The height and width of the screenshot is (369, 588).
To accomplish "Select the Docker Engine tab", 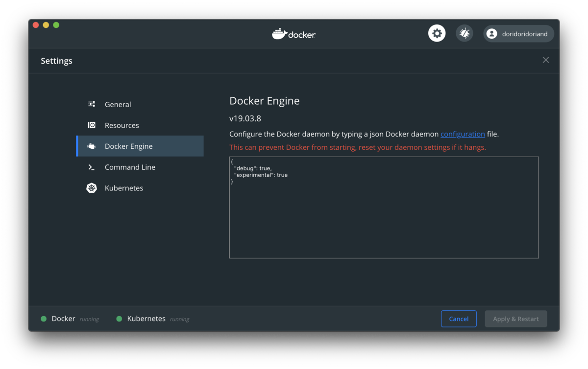I will point(140,146).
